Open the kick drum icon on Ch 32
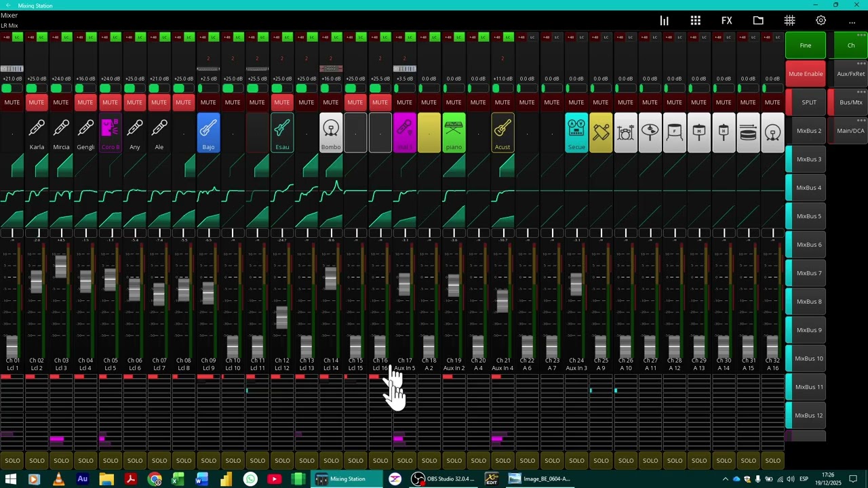 [772, 133]
